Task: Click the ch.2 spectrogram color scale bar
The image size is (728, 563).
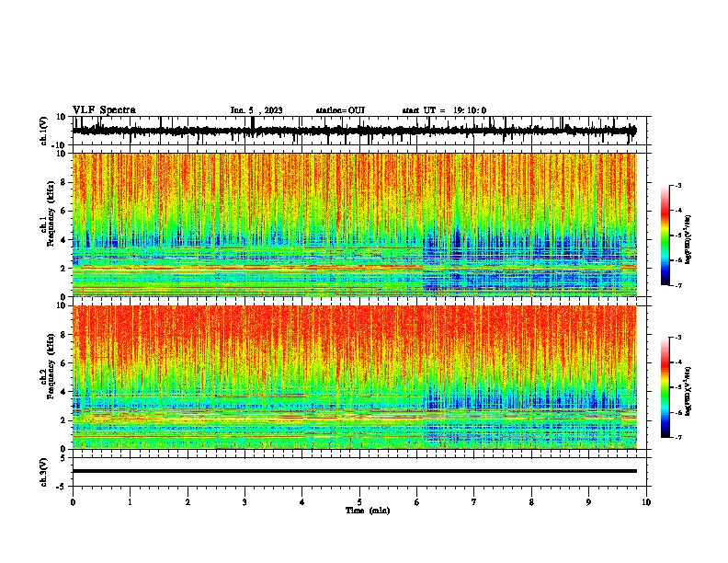Action: (665, 387)
